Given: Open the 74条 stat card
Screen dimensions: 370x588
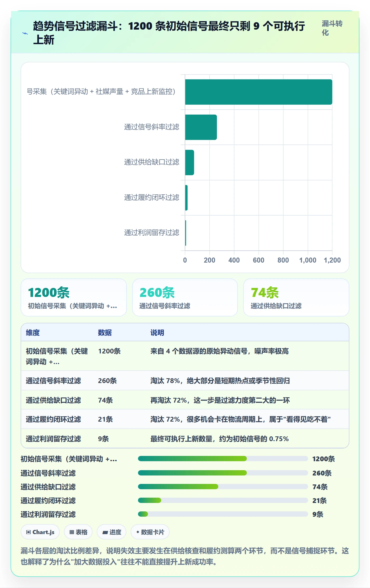Looking at the screenshot, I should [x=296, y=297].
